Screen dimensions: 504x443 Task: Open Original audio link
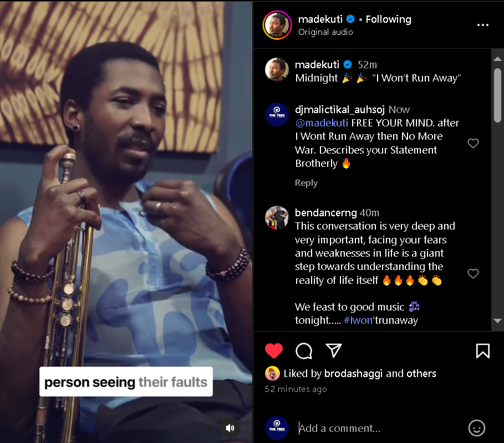tap(325, 32)
